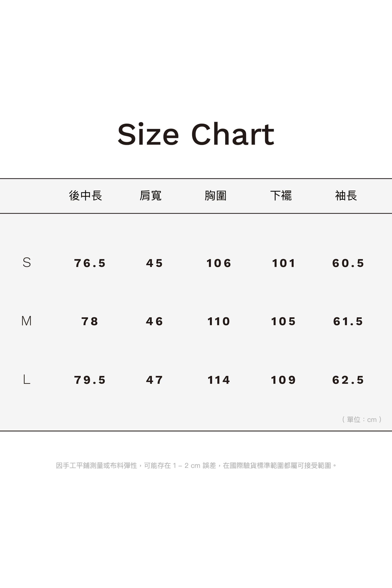Viewport: 392px width, 588px height.
Task: Click the S size row label
Action: (27, 263)
